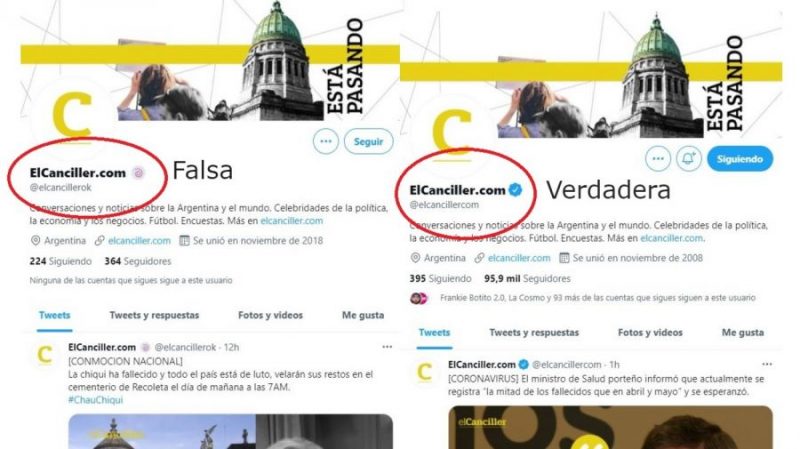Screen dimensions: 800x449
Task: Click the blue verified badge next to ElCanciller.com
Action: tap(515, 190)
